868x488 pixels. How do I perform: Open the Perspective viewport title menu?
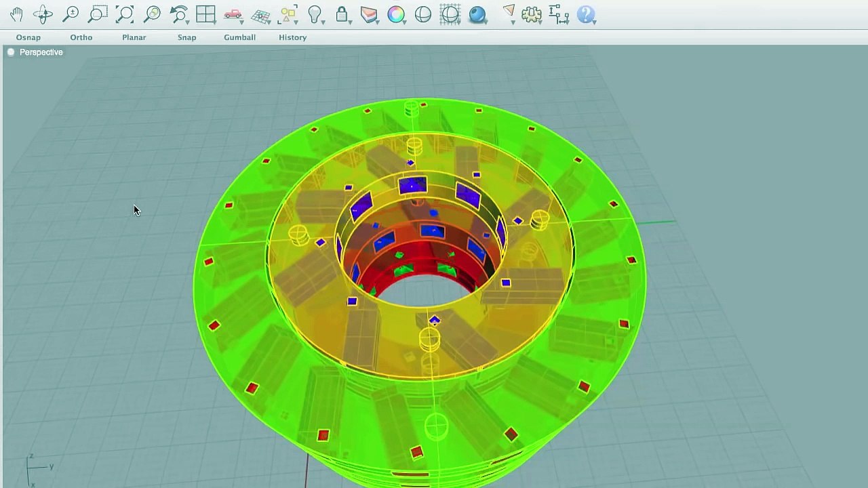pos(41,52)
